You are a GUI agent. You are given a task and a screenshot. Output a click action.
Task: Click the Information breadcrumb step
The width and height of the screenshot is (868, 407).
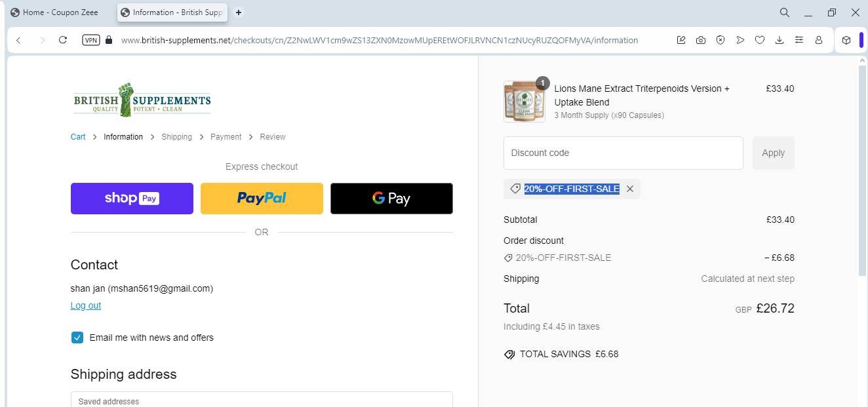123,137
